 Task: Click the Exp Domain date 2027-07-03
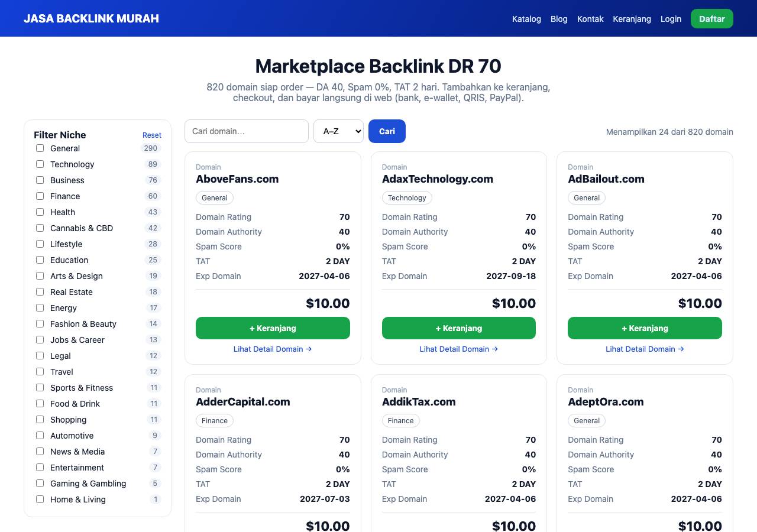click(325, 499)
